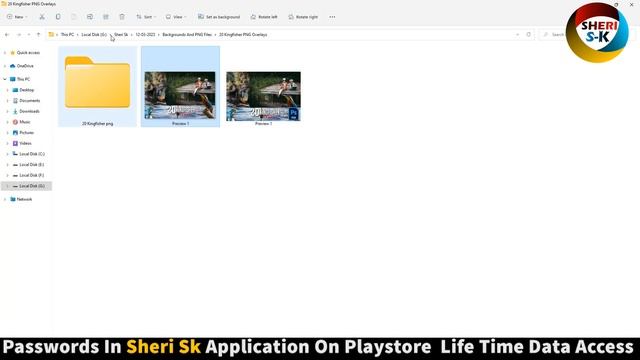Select the 20 Kingfisher png folder
This screenshot has width=640, height=360.
[98, 86]
